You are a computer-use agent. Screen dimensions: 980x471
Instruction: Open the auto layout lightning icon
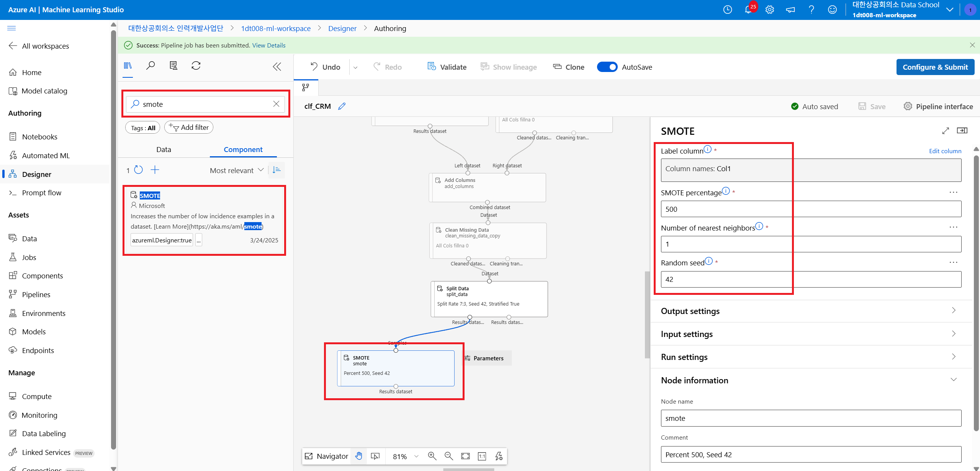point(499,456)
